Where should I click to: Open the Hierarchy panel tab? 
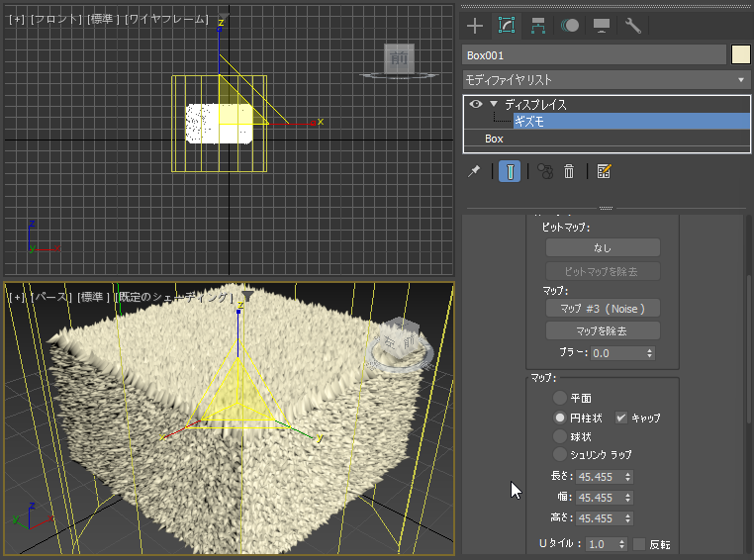click(x=538, y=26)
